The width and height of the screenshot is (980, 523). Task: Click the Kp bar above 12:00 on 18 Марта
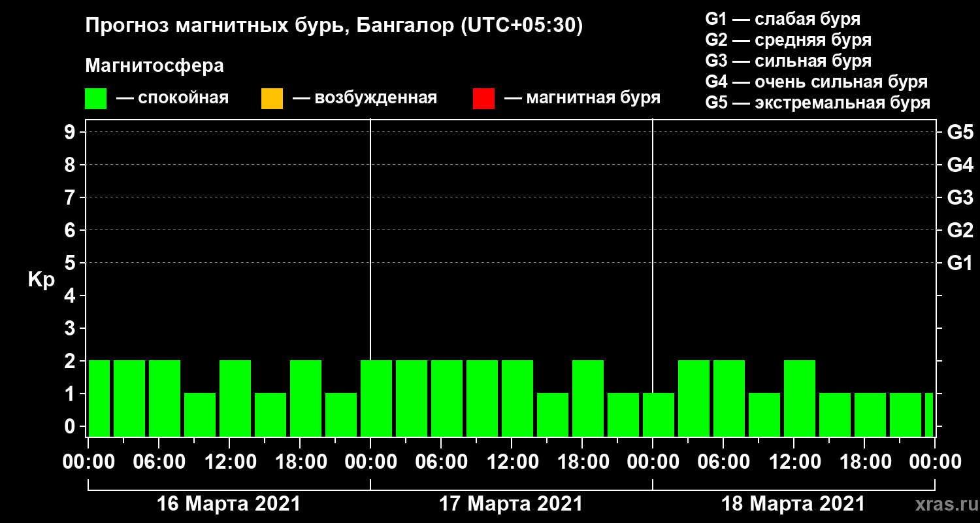800,398
